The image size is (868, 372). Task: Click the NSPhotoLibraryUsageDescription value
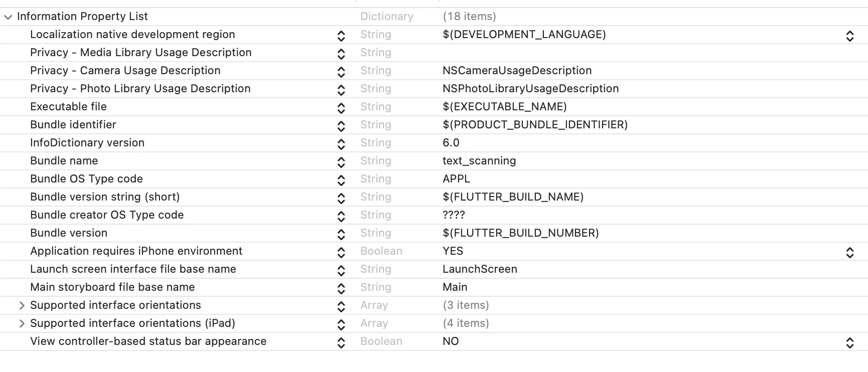pyautogui.click(x=530, y=89)
